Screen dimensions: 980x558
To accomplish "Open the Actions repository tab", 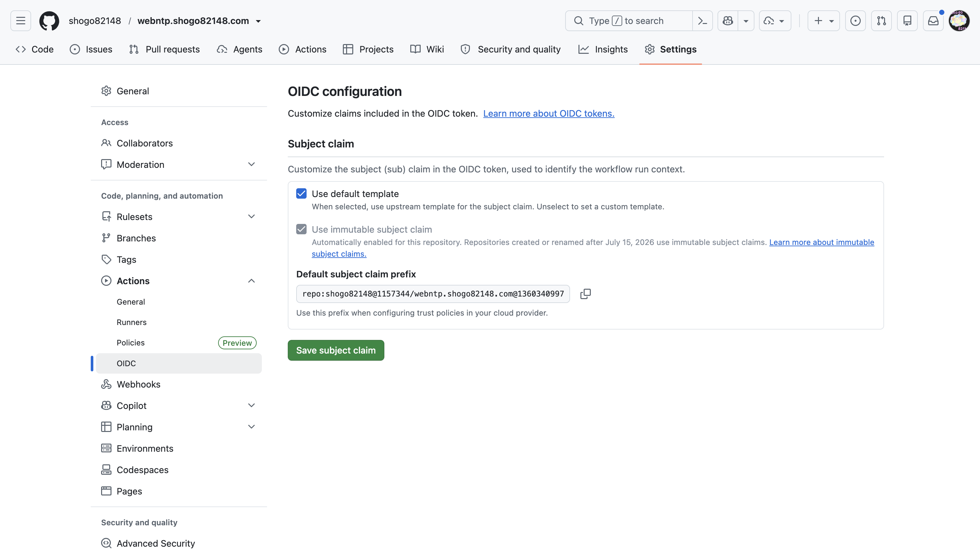I will [302, 50].
